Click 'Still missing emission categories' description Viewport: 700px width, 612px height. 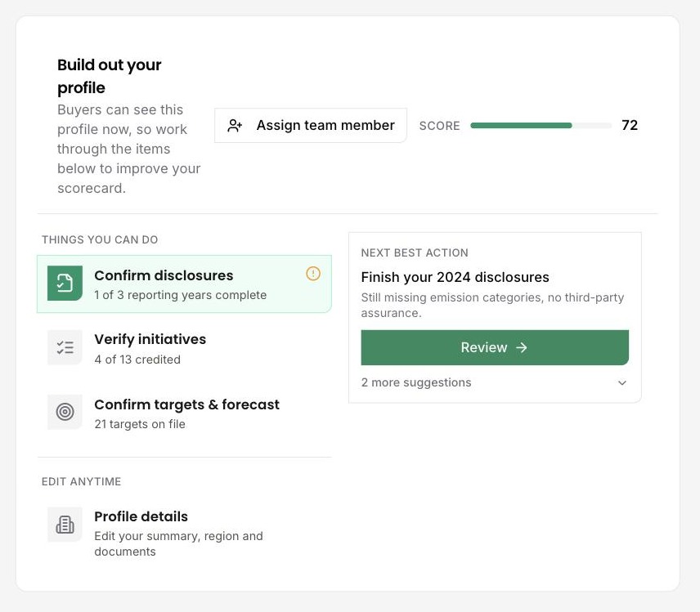point(492,305)
